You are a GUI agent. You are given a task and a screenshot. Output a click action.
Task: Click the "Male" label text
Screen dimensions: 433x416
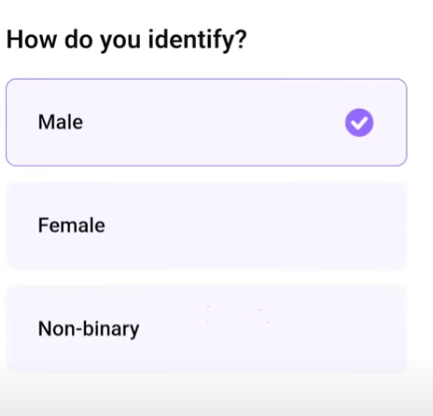tap(60, 122)
